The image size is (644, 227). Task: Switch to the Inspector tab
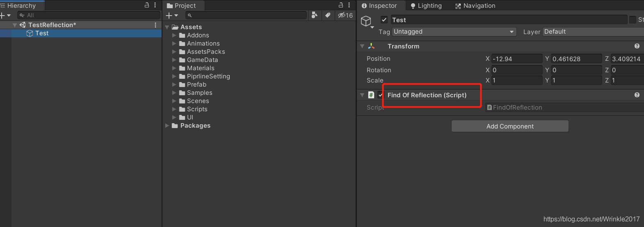[379, 6]
